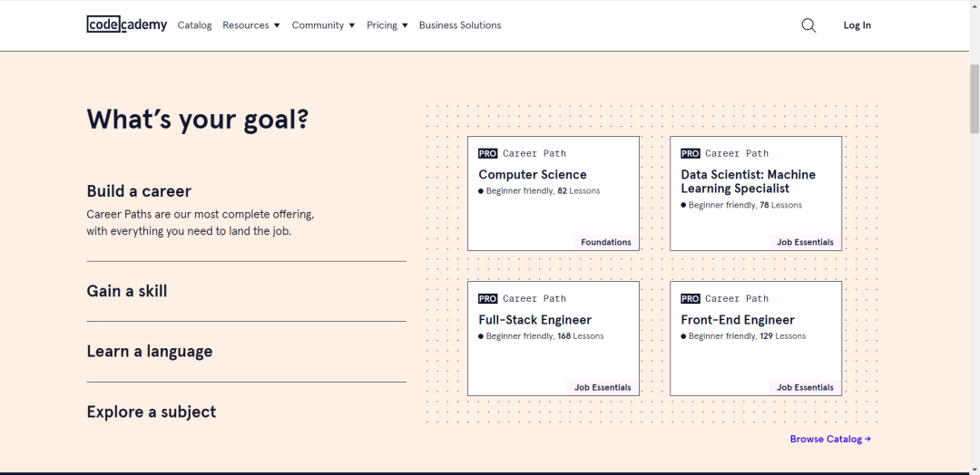Select Learn a language goal
980x475 pixels.
(150, 352)
